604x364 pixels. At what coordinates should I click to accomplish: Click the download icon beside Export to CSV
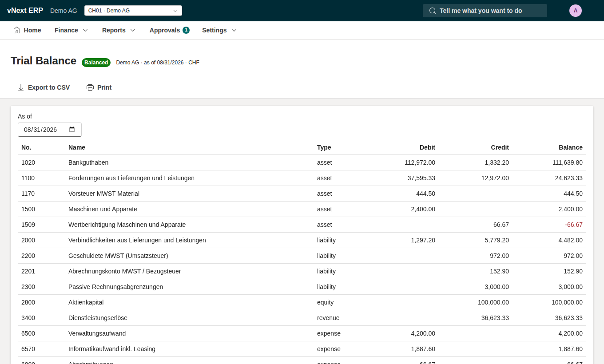[x=21, y=87]
